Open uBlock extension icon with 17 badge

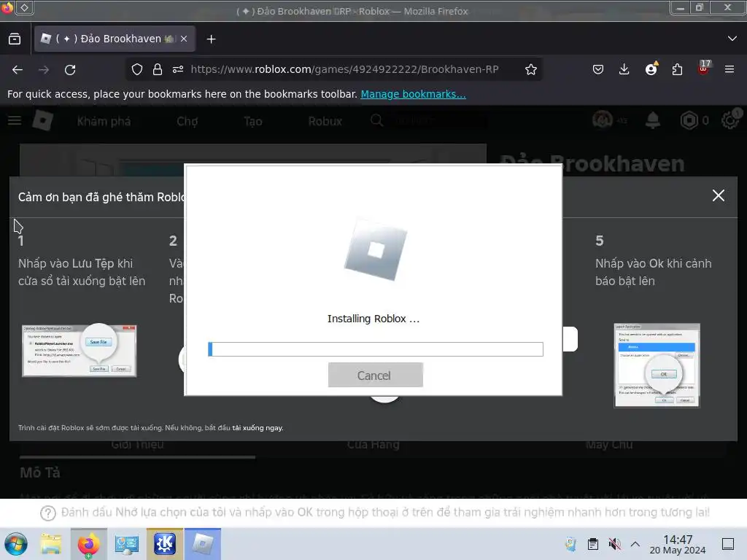pyautogui.click(x=704, y=68)
